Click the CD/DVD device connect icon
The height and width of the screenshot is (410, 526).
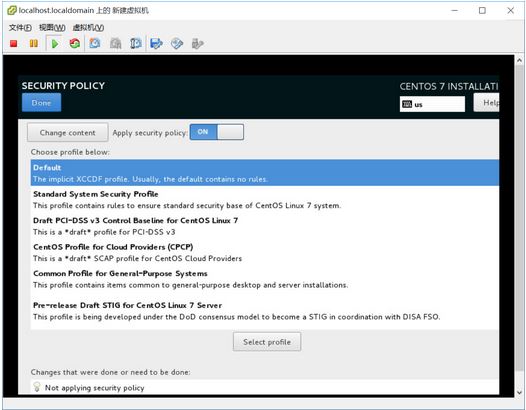(177, 43)
